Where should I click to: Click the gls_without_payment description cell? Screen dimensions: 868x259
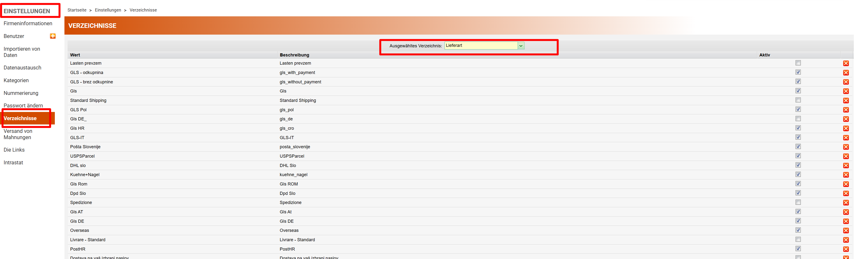click(x=300, y=82)
